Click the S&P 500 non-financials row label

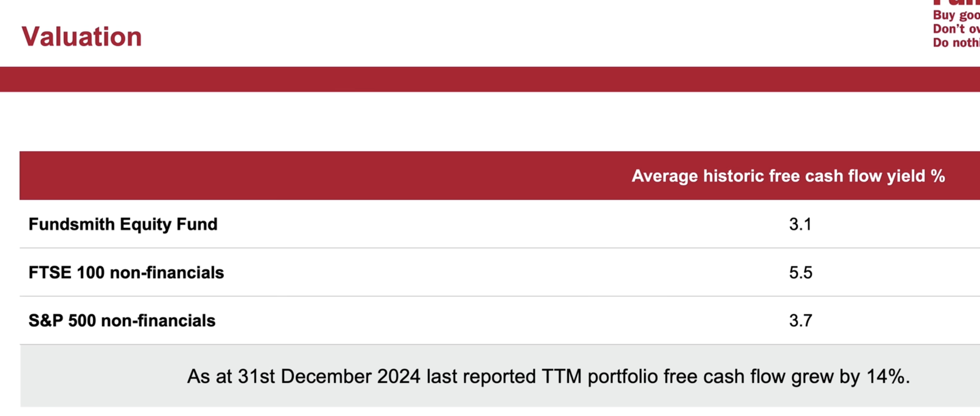pos(122,321)
